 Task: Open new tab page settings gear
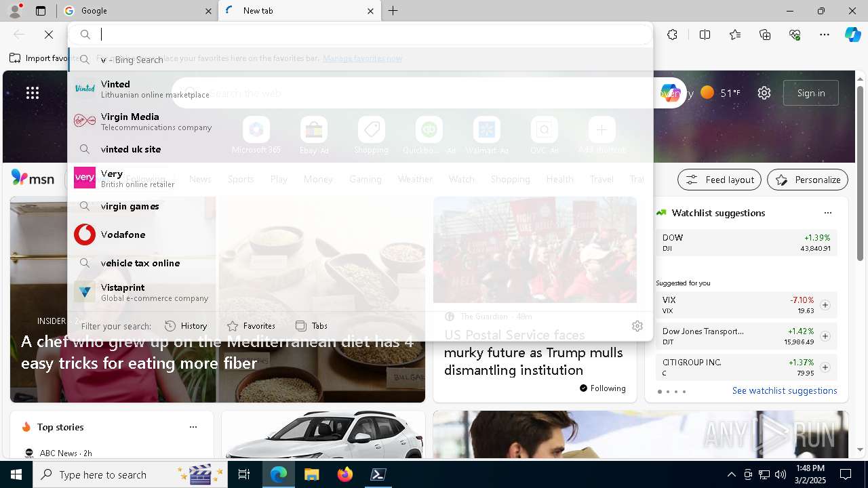(x=764, y=93)
